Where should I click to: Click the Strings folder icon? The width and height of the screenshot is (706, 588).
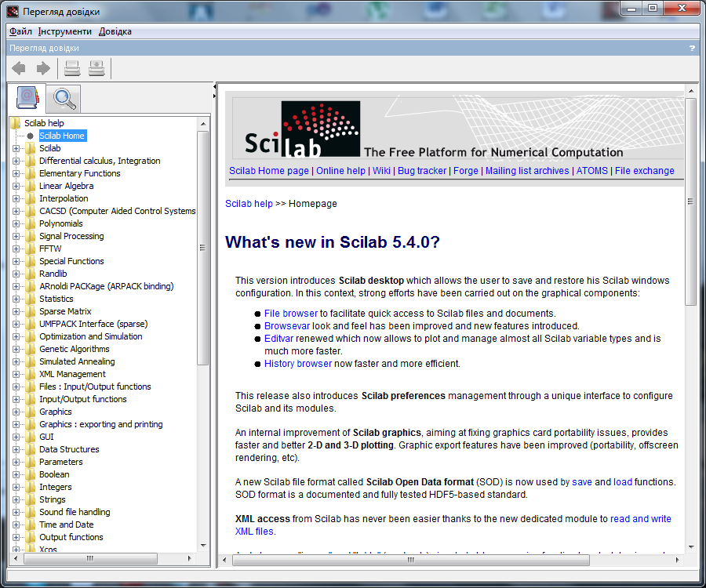click(31, 499)
